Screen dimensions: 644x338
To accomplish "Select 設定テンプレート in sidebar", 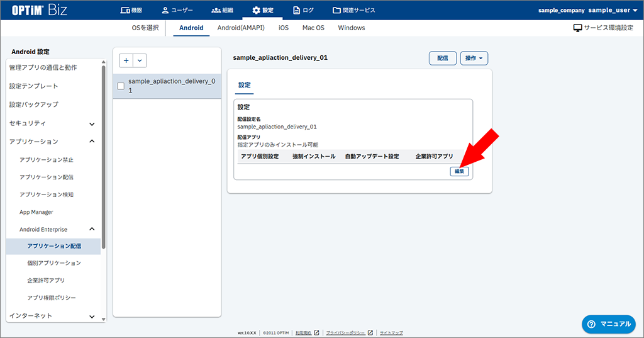I will (x=34, y=86).
